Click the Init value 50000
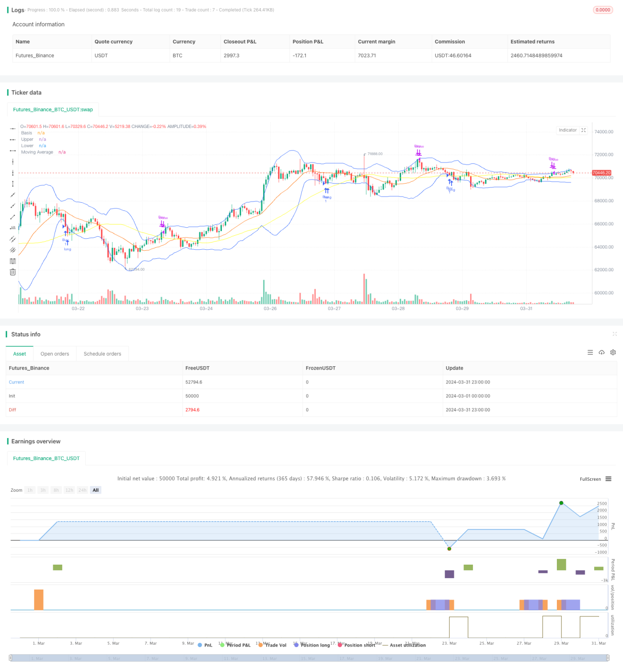The height and width of the screenshot is (672, 623). pyautogui.click(x=192, y=396)
